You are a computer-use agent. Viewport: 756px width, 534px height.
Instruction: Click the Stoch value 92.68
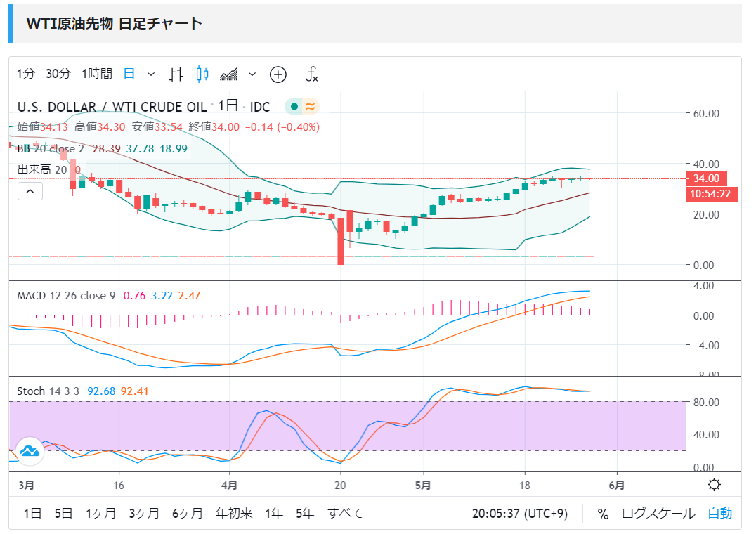[101, 391]
